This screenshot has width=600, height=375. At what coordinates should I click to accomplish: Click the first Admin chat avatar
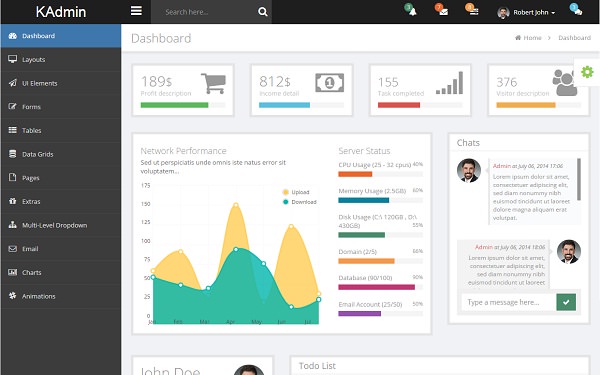pos(469,170)
